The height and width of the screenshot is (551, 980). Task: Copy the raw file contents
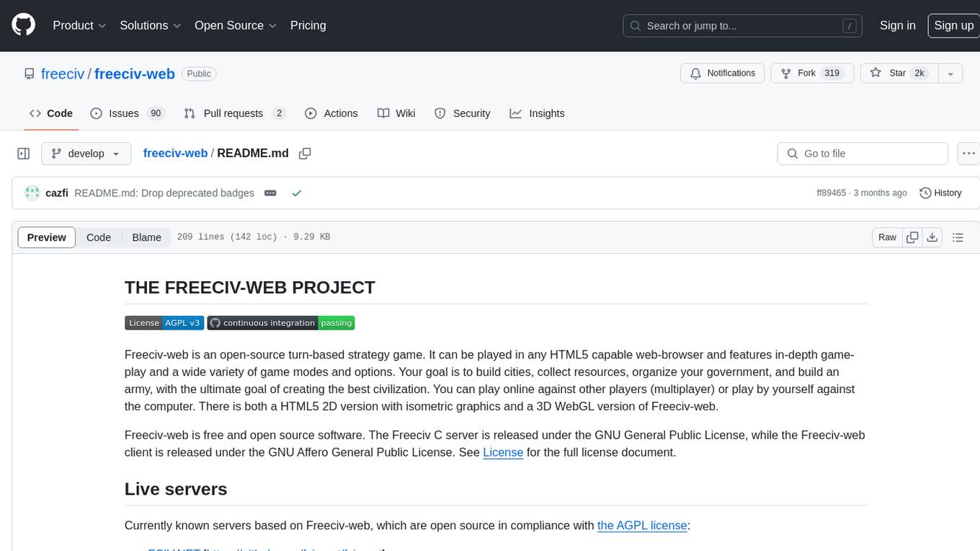(912, 237)
